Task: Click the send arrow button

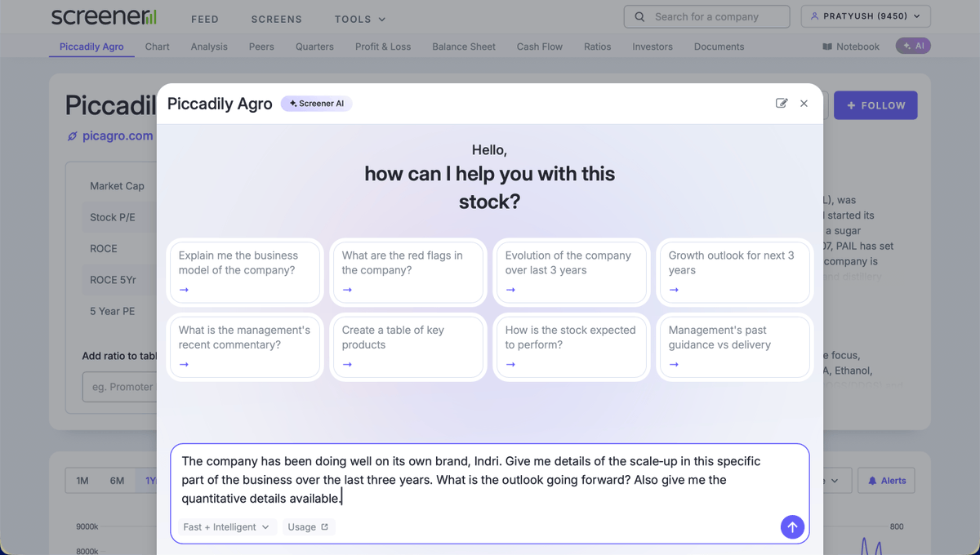Action: pyautogui.click(x=792, y=527)
